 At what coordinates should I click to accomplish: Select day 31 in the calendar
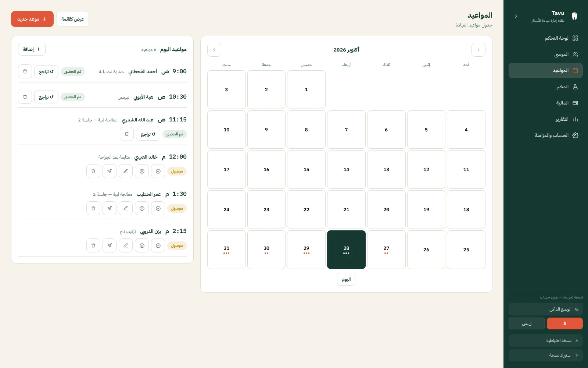tap(226, 250)
